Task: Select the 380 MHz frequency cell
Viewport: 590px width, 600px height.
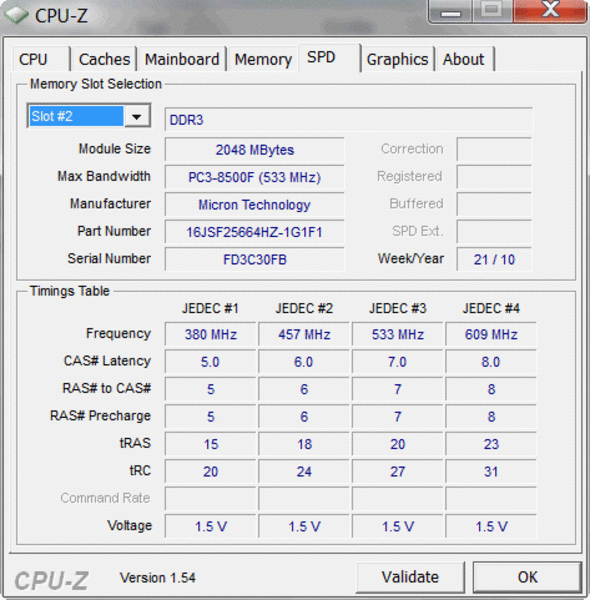Action: click(210, 334)
